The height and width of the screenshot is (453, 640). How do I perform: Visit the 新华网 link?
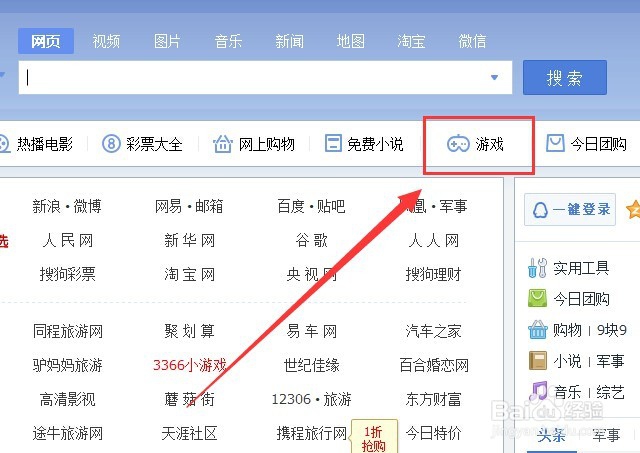coord(189,240)
